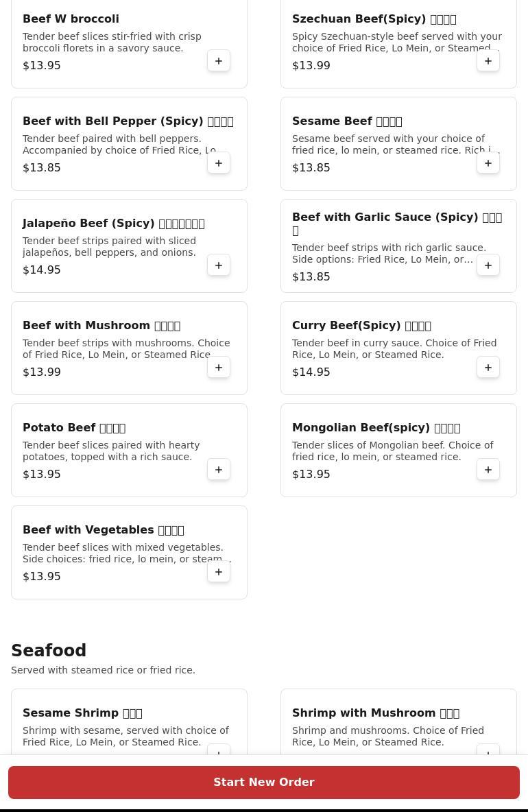Start a new order
The height and width of the screenshot is (812, 528).
click(x=264, y=782)
